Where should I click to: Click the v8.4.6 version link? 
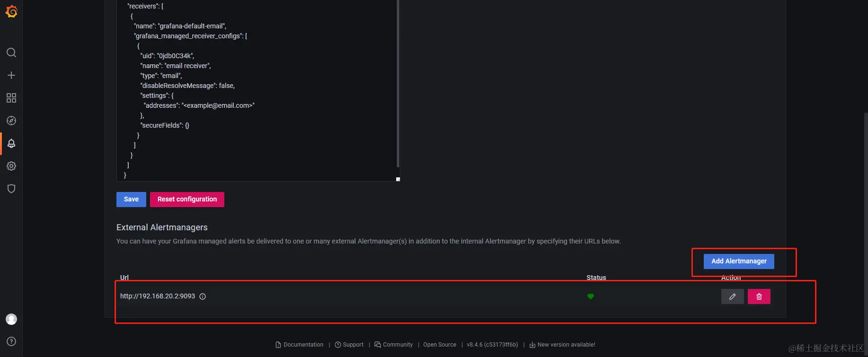492,345
